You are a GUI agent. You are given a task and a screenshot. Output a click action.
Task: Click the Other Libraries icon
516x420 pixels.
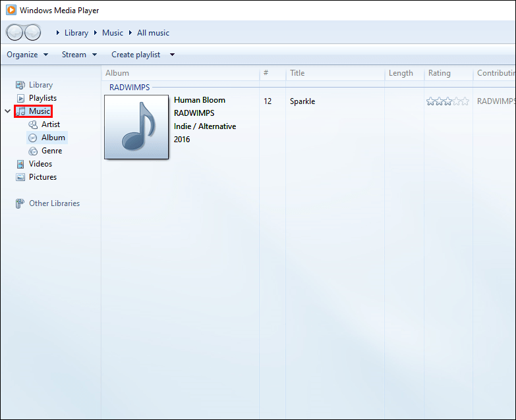coord(20,203)
